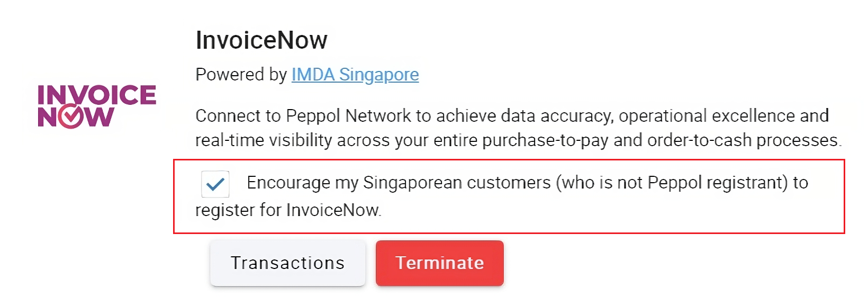
Task: Click the word INVOICE in the logo
Action: click(97, 95)
